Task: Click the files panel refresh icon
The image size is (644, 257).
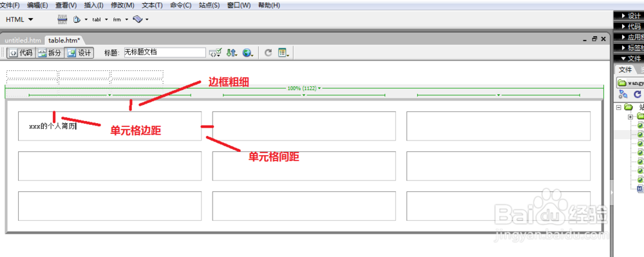Action: pos(638,95)
